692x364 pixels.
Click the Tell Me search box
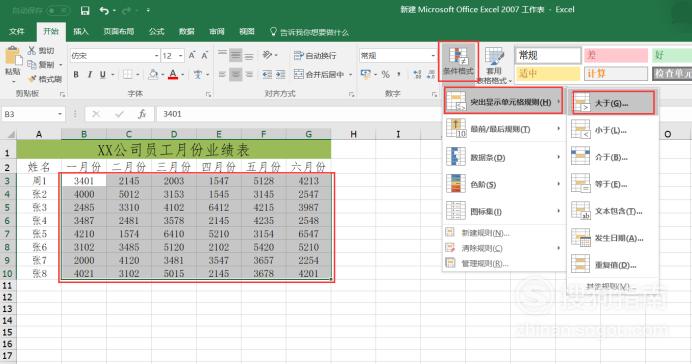[x=309, y=32]
